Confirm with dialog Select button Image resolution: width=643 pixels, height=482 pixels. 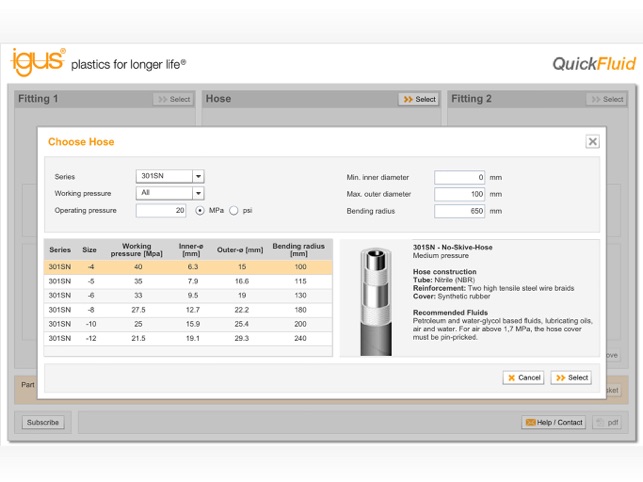coord(571,378)
